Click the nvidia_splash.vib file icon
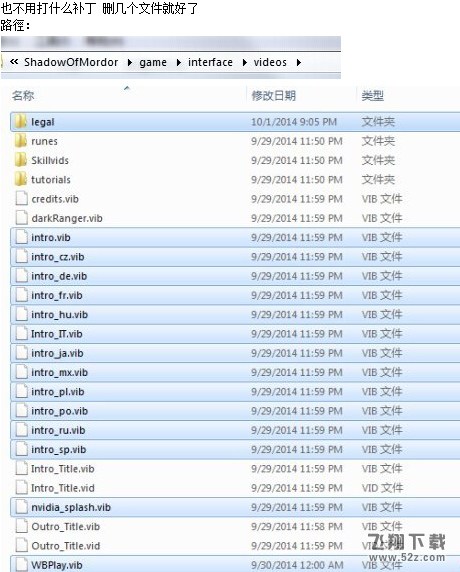 click(22, 507)
